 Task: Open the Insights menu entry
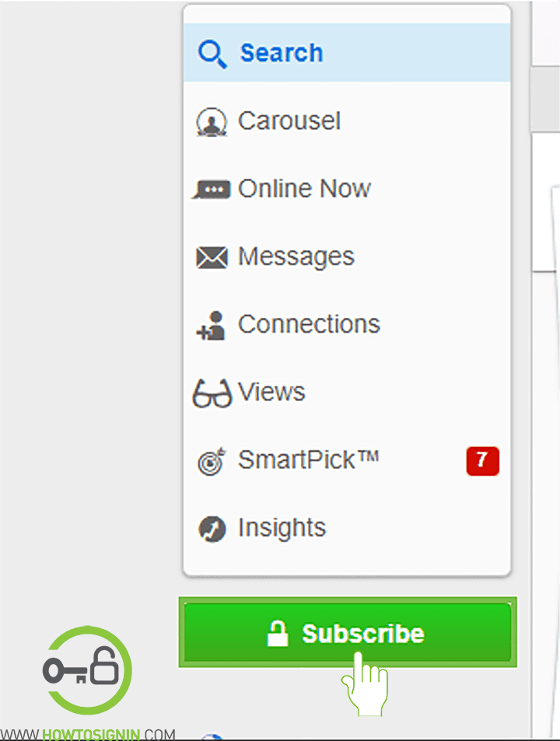(347, 527)
